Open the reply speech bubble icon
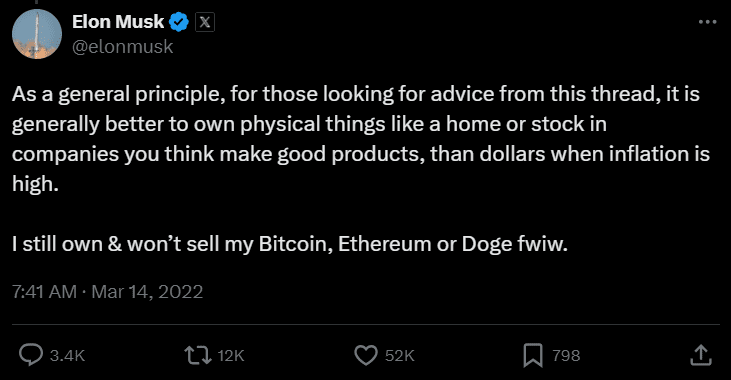This screenshot has width=731, height=380. coord(31,355)
